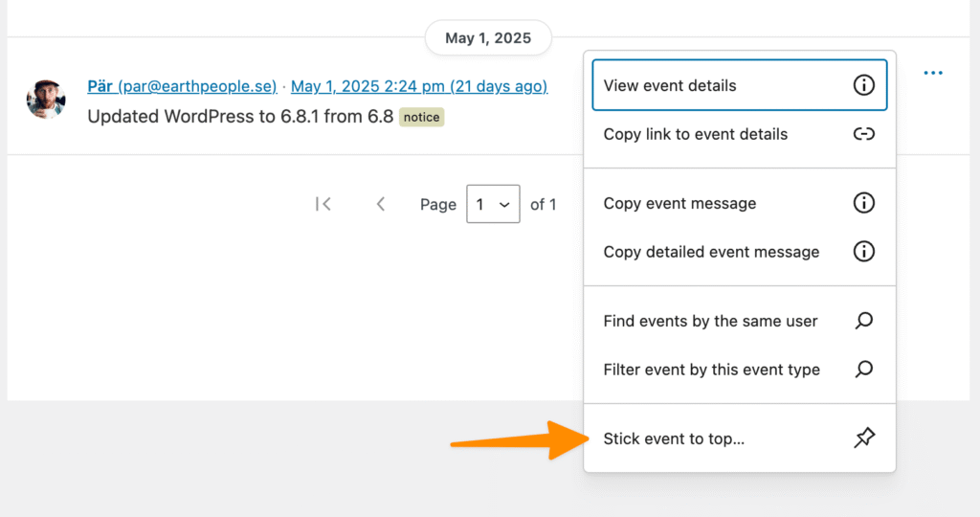Click the magnifier icon for same user events

point(863,321)
